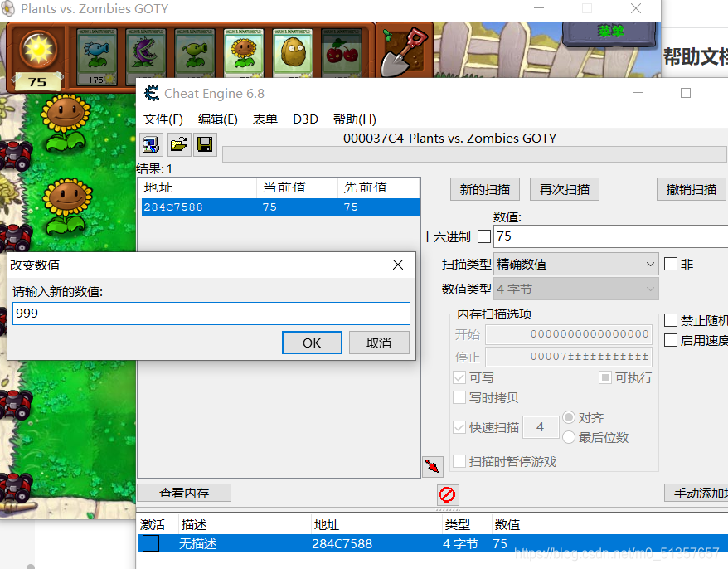Click the red arrow add-address icon
728x569 pixels.
(432, 466)
